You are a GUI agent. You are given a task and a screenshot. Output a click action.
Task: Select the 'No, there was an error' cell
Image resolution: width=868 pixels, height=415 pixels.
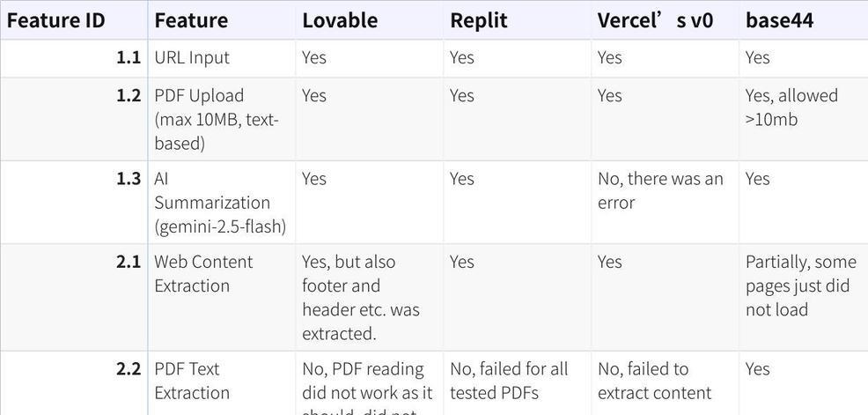(660, 190)
